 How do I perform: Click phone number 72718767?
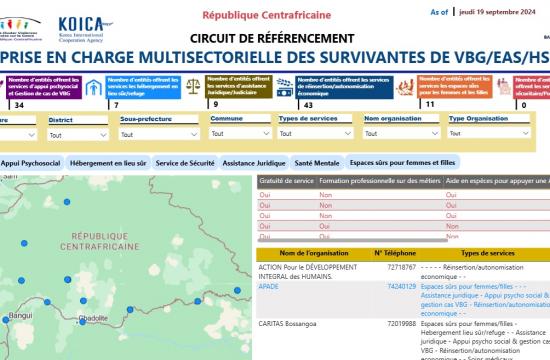coord(402,267)
